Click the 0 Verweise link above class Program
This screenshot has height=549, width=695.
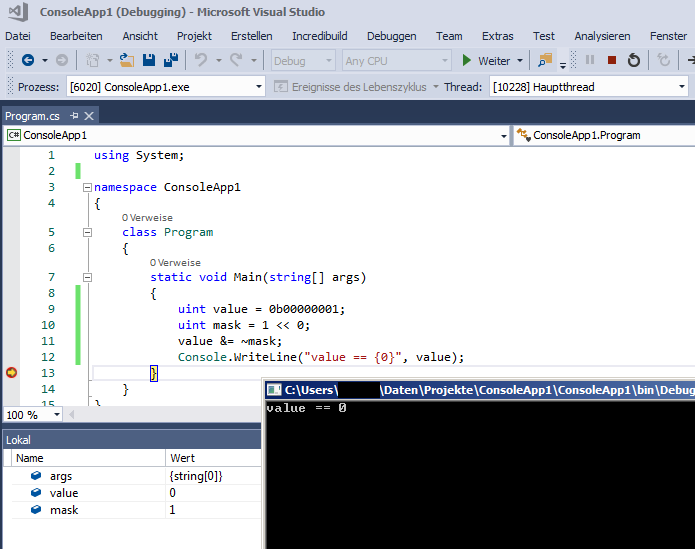147,218
